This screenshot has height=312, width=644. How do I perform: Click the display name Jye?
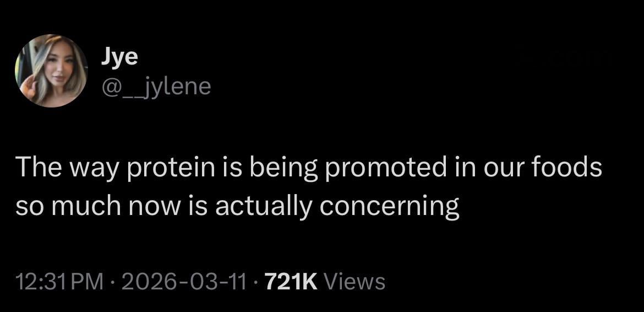119,57
